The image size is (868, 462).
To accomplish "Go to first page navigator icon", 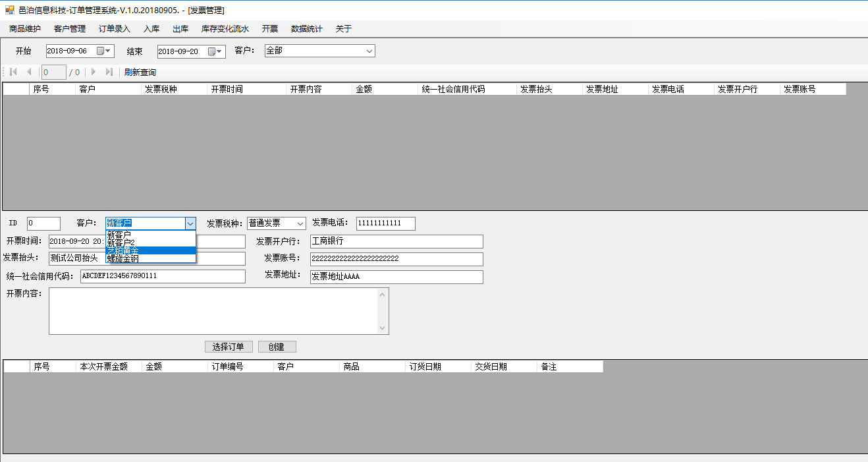I will tap(13, 72).
